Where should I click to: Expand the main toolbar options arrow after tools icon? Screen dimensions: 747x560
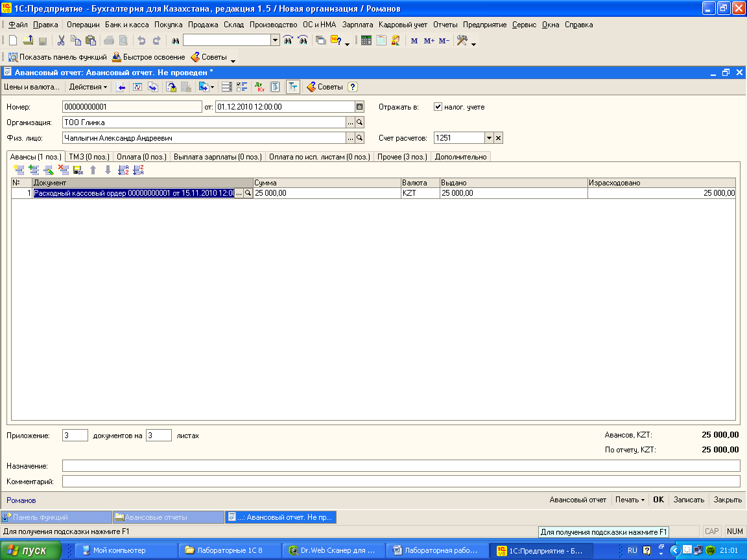tap(473, 44)
